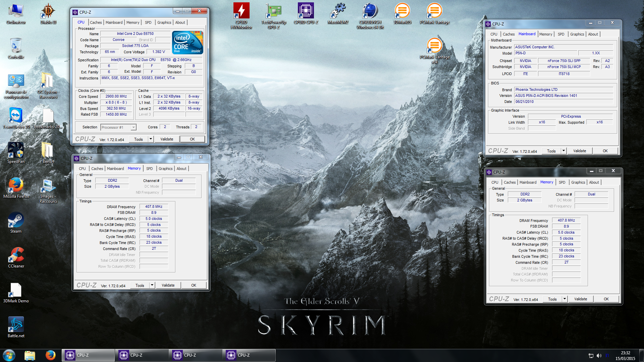Click OK in CPU tab window

pos(192,139)
